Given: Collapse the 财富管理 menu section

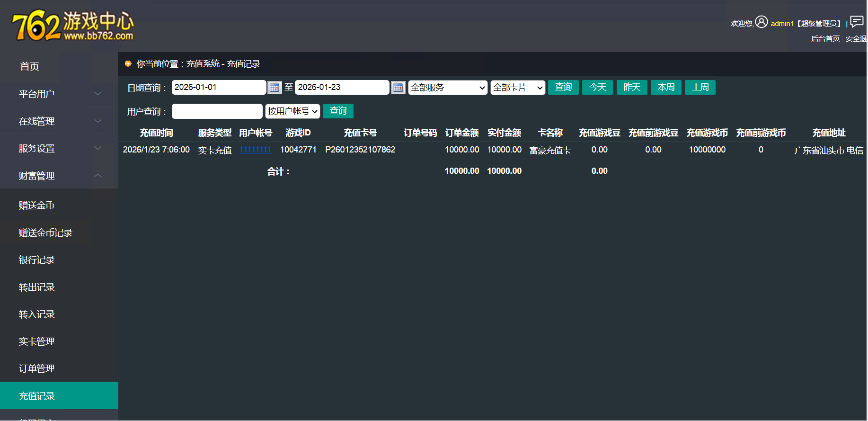Looking at the screenshot, I should 59,176.
